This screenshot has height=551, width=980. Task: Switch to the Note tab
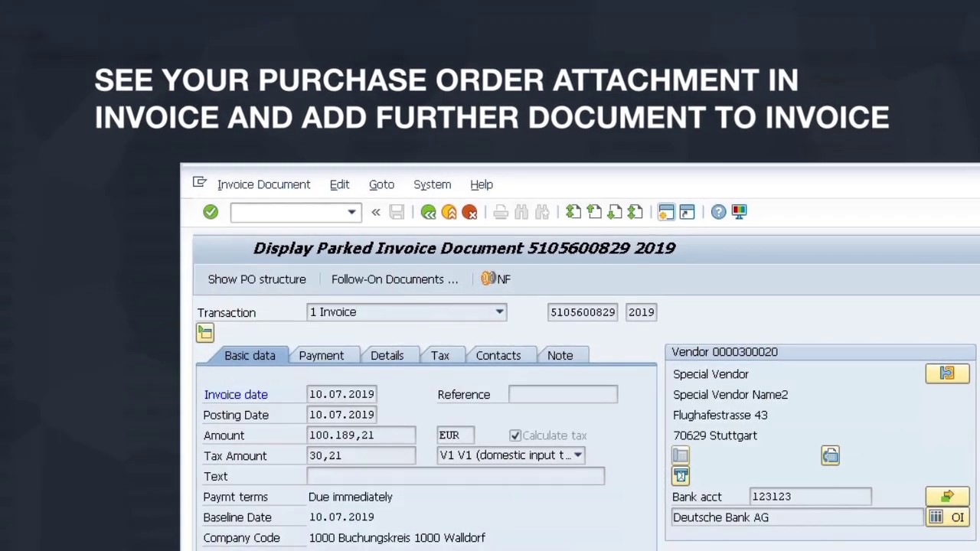click(560, 355)
